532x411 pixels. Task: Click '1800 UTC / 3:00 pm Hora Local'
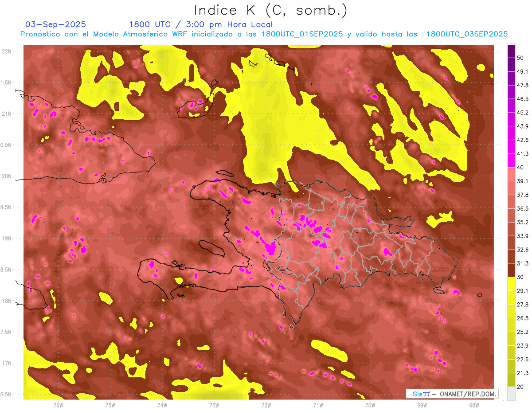click(201, 24)
